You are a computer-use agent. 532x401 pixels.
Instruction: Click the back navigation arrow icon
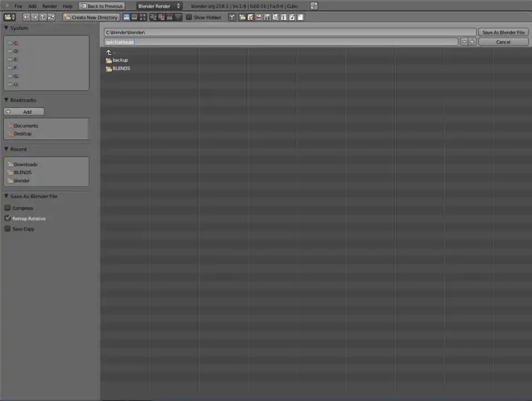26,17
